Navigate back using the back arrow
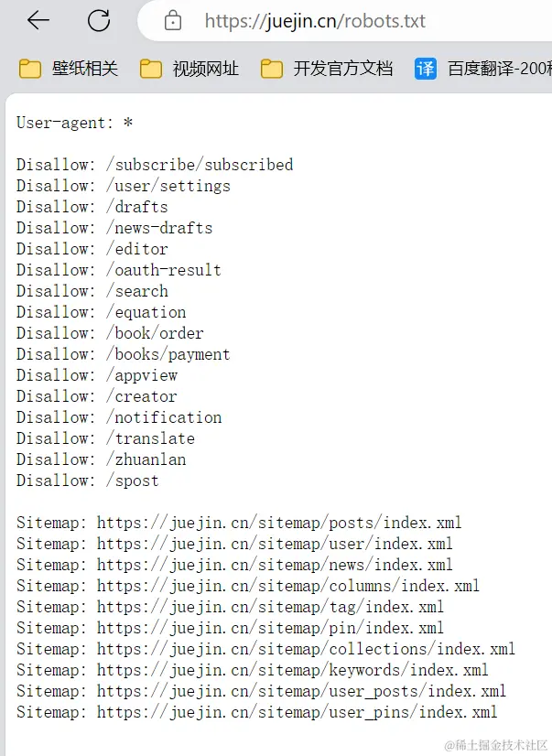This screenshot has height=756, width=552. coord(37,20)
